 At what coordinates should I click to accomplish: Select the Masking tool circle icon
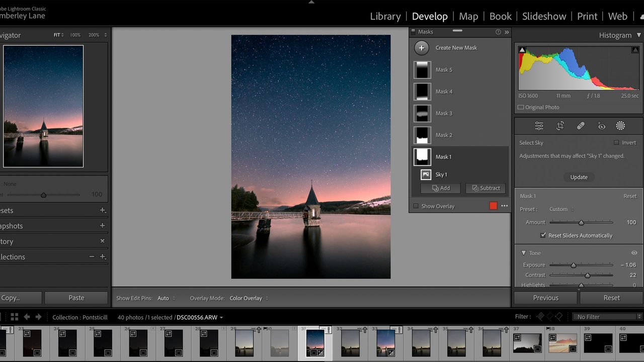pyautogui.click(x=620, y=126)
